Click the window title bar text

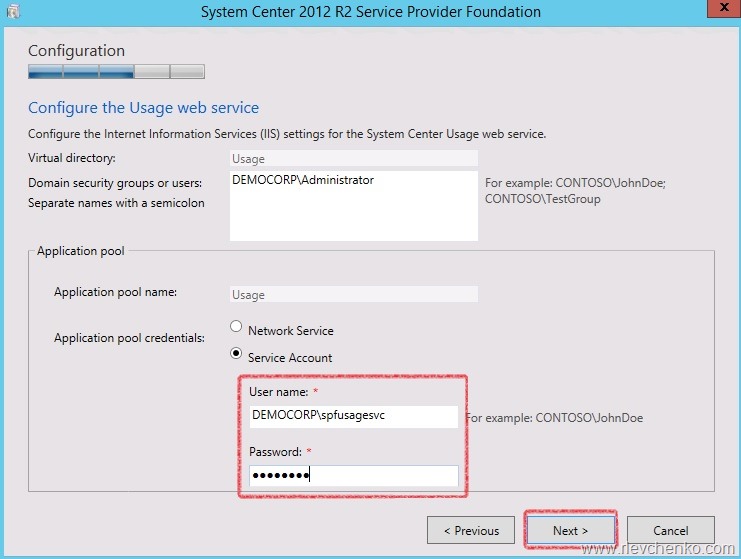click(x=370, y=12)
